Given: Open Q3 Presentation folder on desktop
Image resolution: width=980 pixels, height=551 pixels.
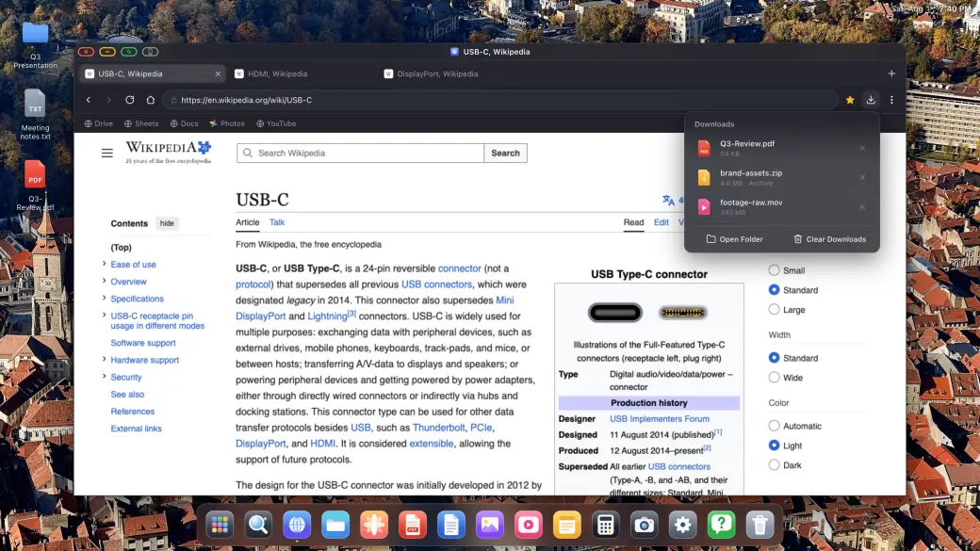Looking at the screenshot, I should [35, 45].
